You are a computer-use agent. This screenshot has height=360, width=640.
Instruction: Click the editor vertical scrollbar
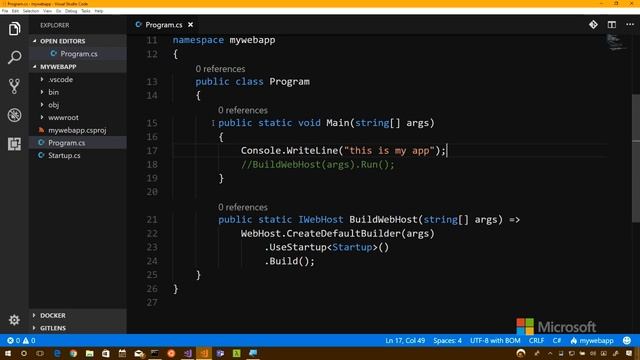[636, 158]
